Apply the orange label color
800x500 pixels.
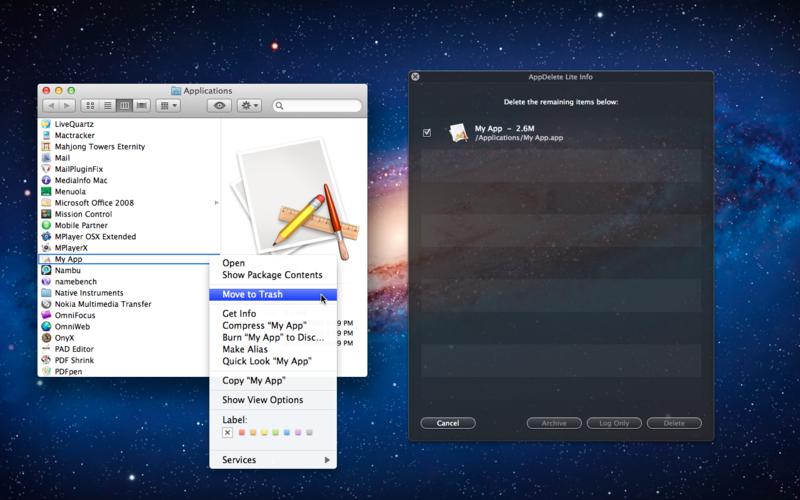click(x=253, y=433)
